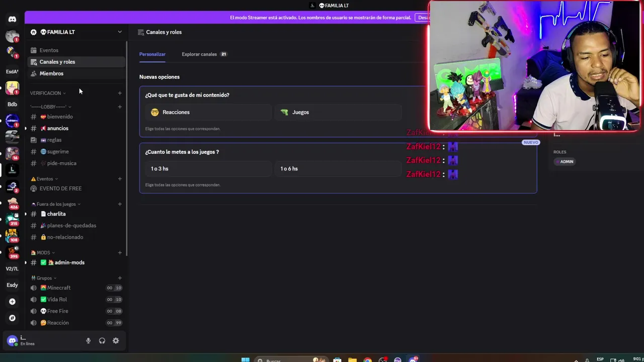Viewport: 644px width, 362px height.
Task: Join the Free Fire voice channel
Action: coord(75,311)
